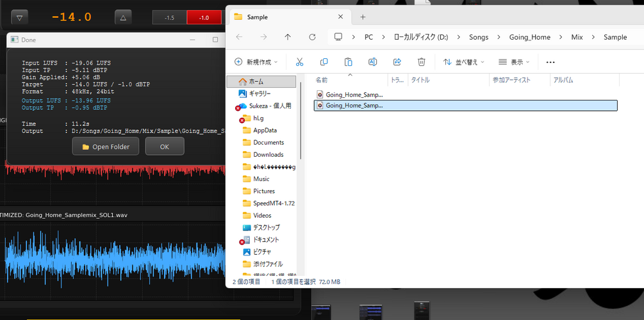Select the highlighted Going_Home_Samp... file
Screen dimensions: 644x320
465,106
